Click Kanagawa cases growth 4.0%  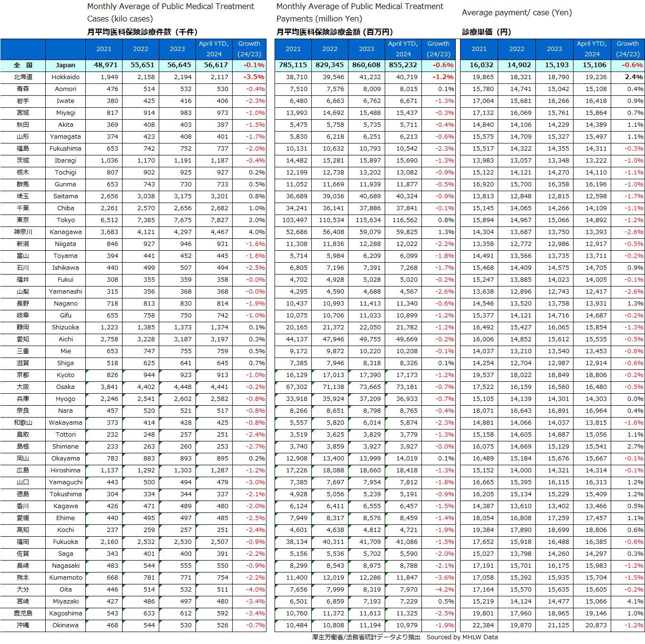tap(249, 232)
